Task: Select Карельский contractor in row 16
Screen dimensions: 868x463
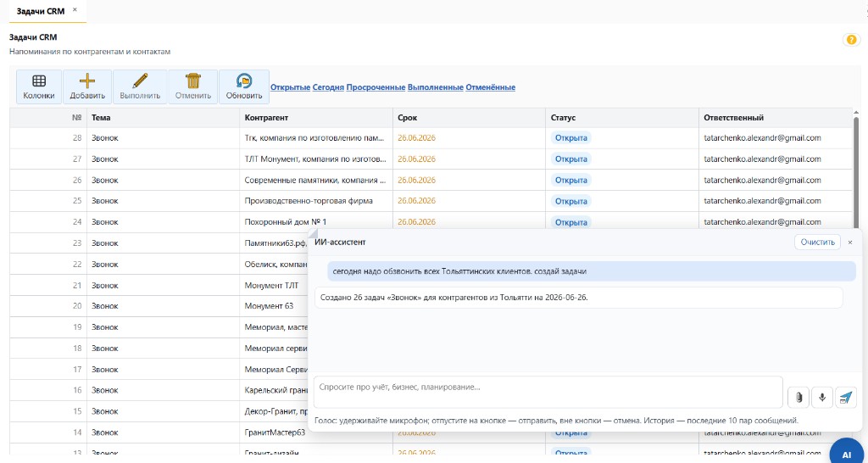Action: tap(275, 390)
